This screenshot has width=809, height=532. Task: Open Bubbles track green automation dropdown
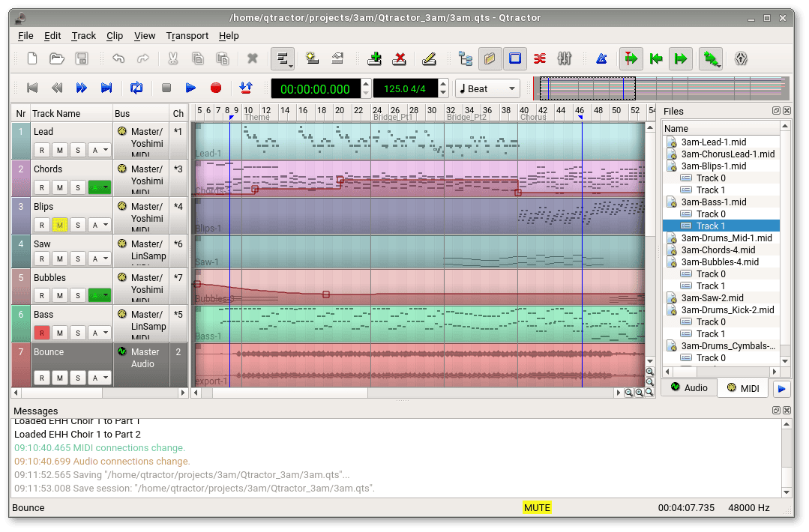click(100, 295)
